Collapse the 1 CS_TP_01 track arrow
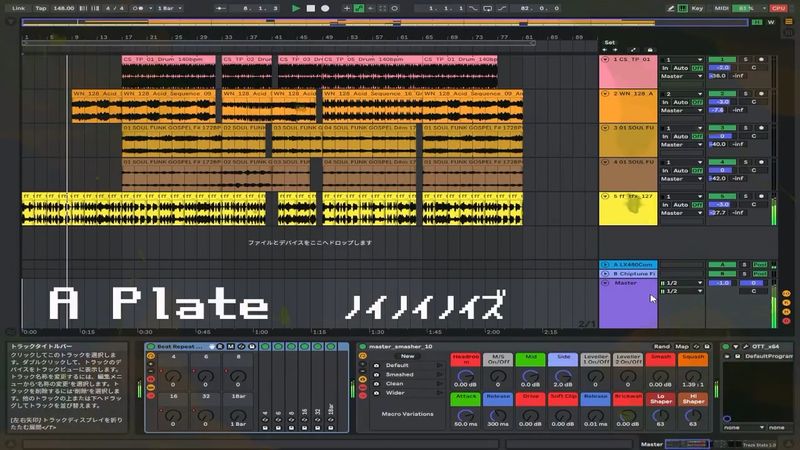The image size is (800, 450). point(605,60)
